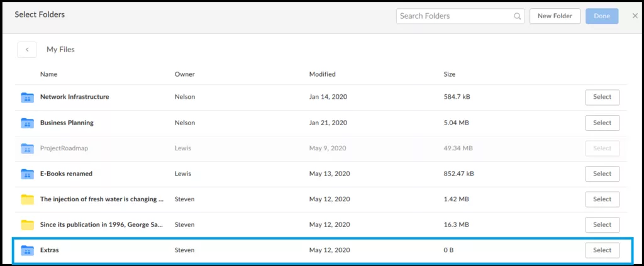Image resolution: width=644 pixels, height=266 pixels.
Task: Open the Extras folder name
Action: 49,250
